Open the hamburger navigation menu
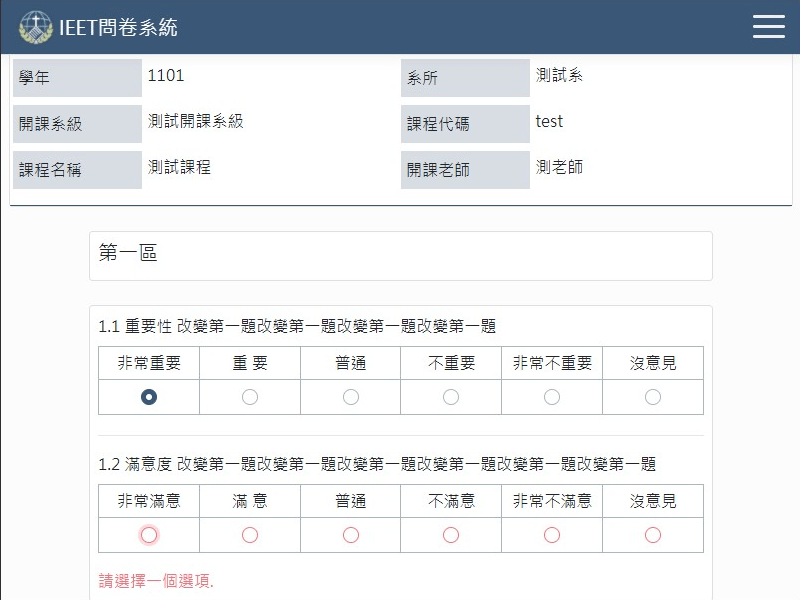 pos(769,26)
